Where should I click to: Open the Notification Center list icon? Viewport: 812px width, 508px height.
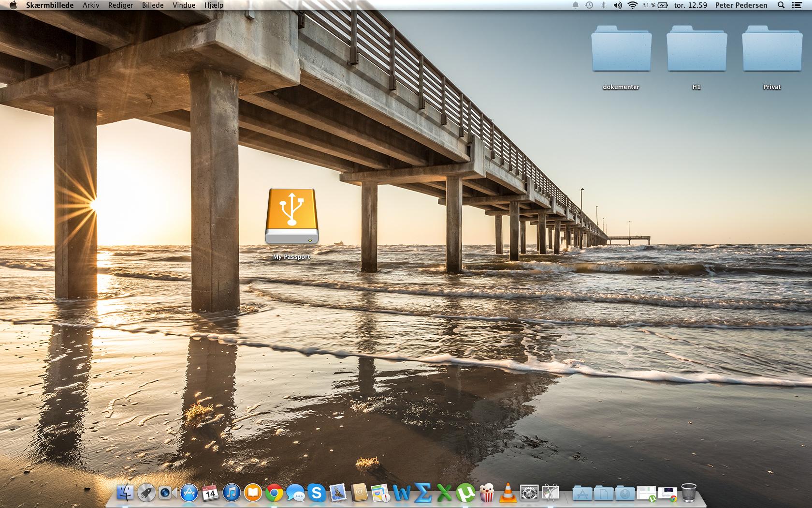797,5
